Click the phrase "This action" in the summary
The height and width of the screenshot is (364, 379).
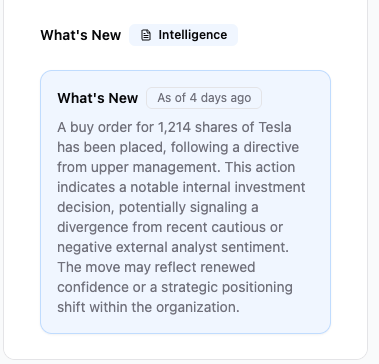[x=260, y=167]
